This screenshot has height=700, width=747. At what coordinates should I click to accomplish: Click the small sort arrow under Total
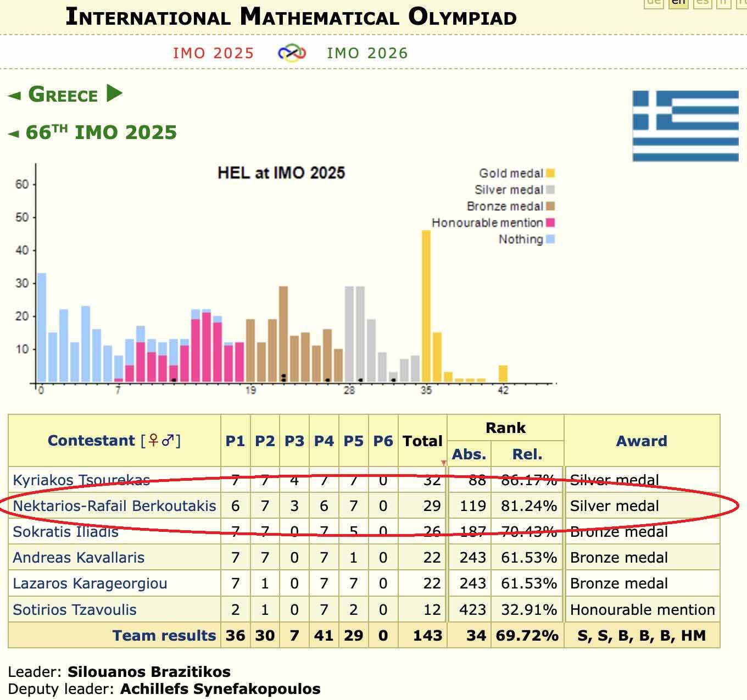(444, 463)
